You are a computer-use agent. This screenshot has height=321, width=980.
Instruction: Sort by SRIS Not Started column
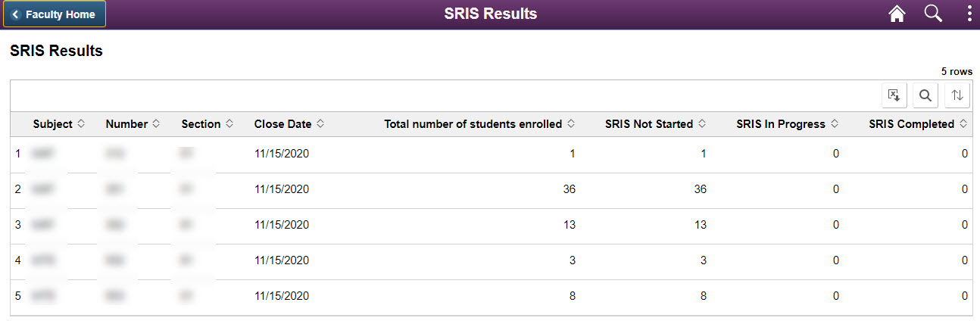tap(655, 124)
